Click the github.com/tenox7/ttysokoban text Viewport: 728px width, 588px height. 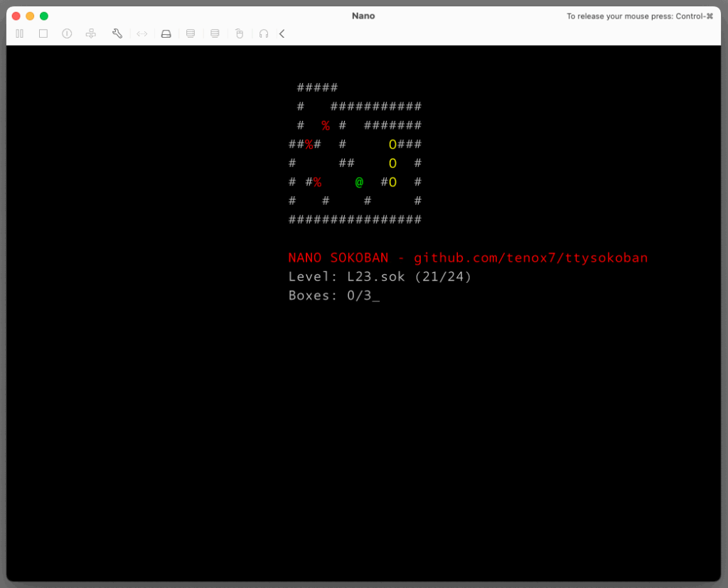pyautogui.click(x=530, y=257)
